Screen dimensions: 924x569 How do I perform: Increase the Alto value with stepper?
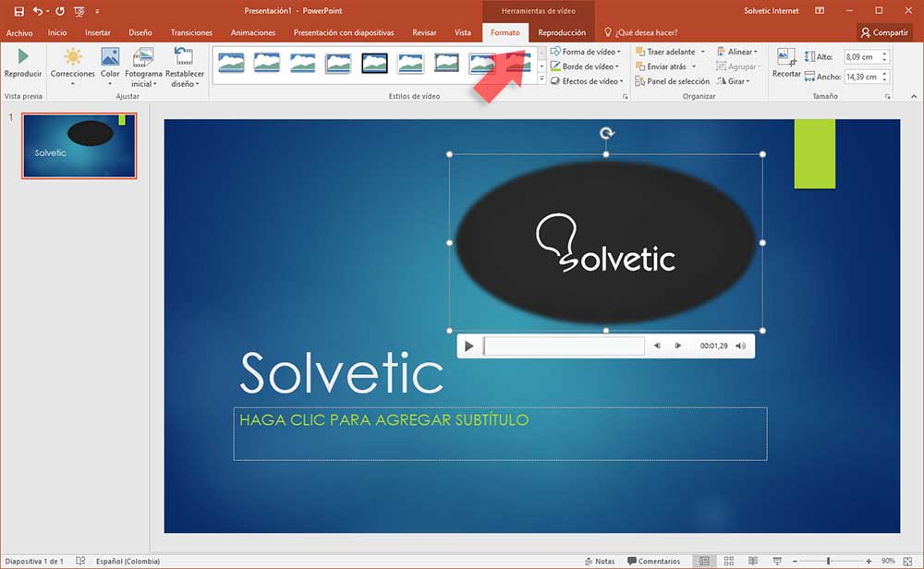pyautogui.click(x=884, y=54)
